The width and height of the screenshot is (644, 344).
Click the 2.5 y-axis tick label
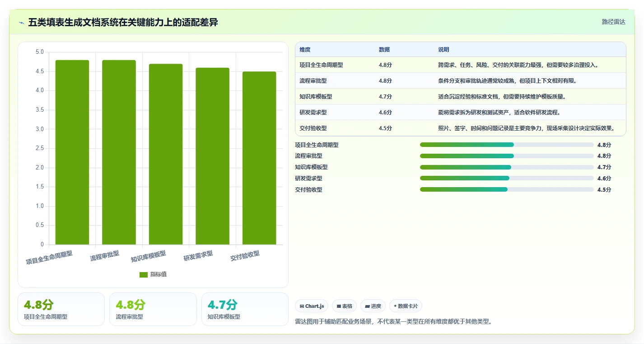click(40, 148)
